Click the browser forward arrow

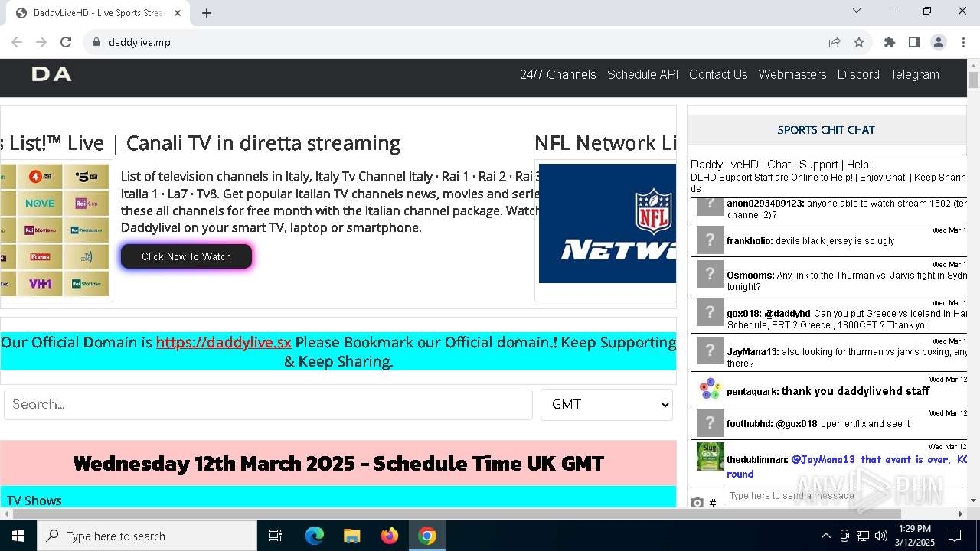click(41, 42)
